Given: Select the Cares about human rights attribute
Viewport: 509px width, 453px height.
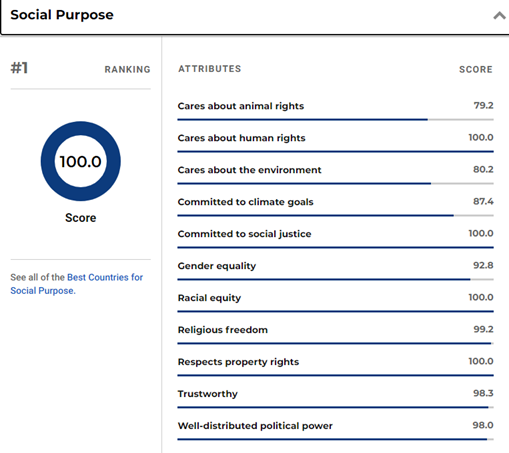Looking at the screenshot, I should [241, 138].
